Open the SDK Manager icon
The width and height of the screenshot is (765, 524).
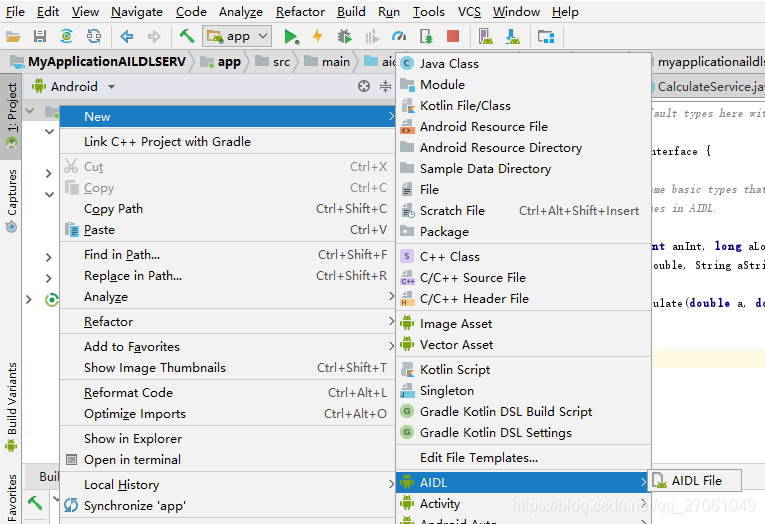[513, 37]
